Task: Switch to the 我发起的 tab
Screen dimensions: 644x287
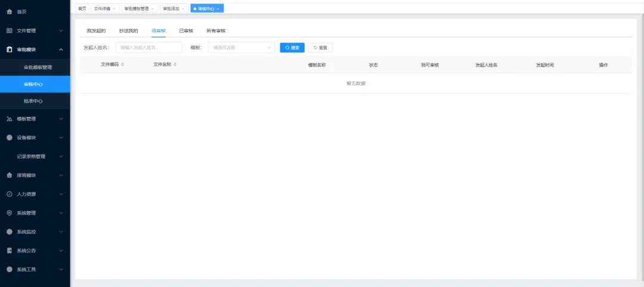Action: (96, 31)
